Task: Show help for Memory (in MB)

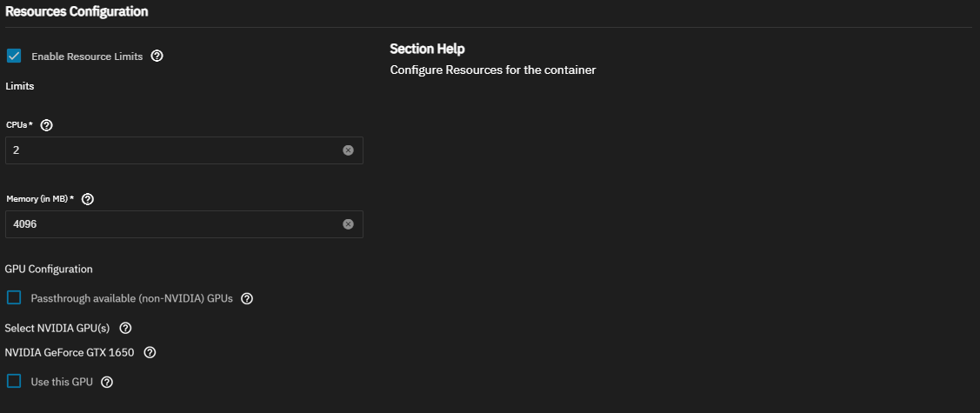Action: [x=87, y=199]
